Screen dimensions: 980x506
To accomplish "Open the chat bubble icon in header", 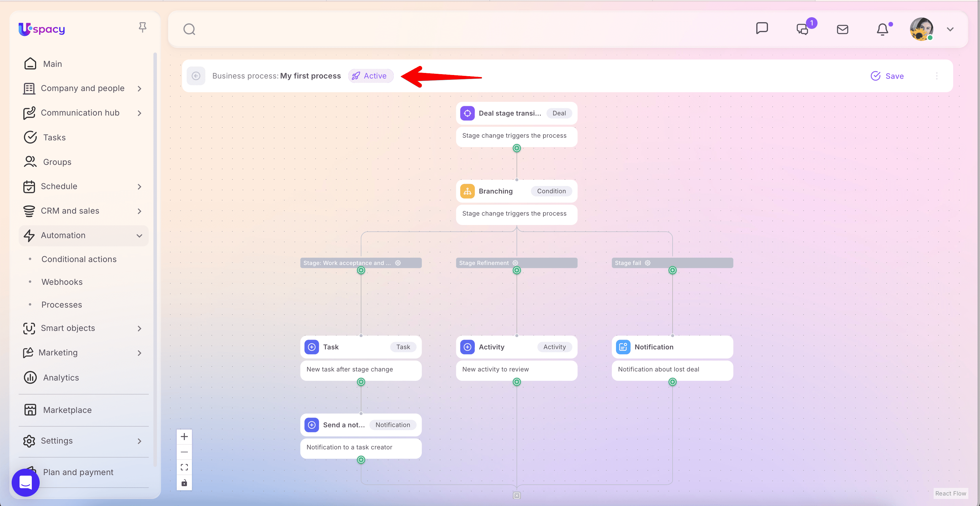I will click(762, 29).
